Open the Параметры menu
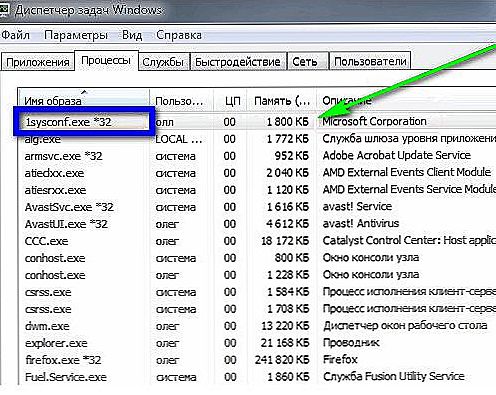The width and height of the screenshot is (496, 395). [x=76, y=35]
